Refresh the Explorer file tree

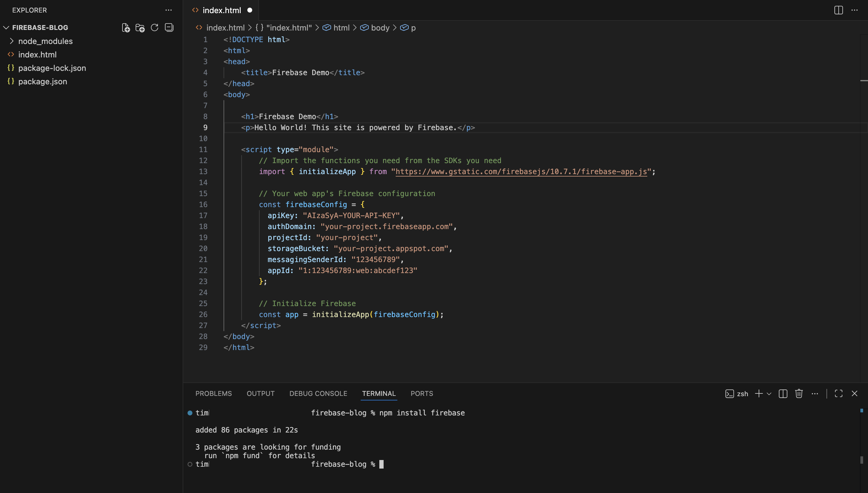point(155,28)
